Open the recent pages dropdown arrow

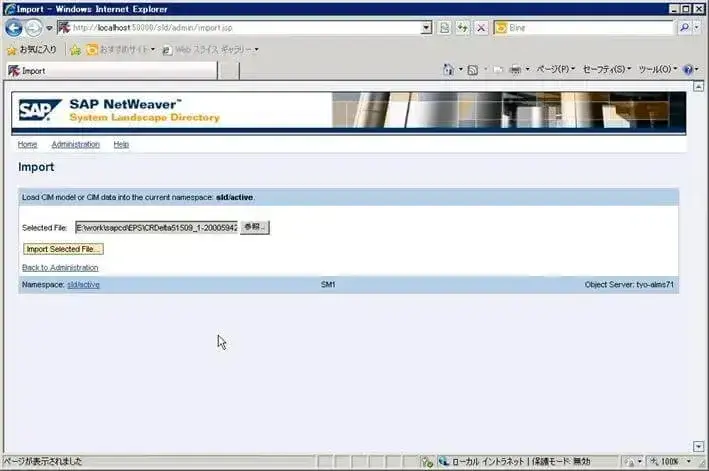49,28
